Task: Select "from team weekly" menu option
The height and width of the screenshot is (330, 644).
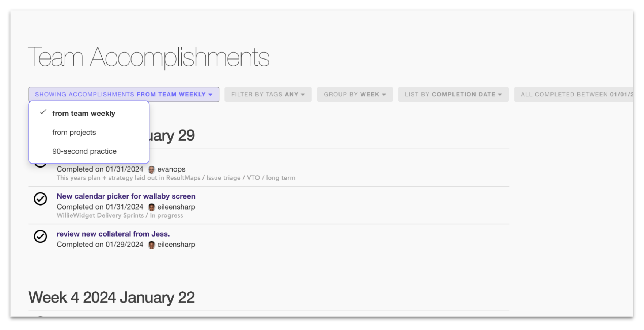Action: [84, 114]
